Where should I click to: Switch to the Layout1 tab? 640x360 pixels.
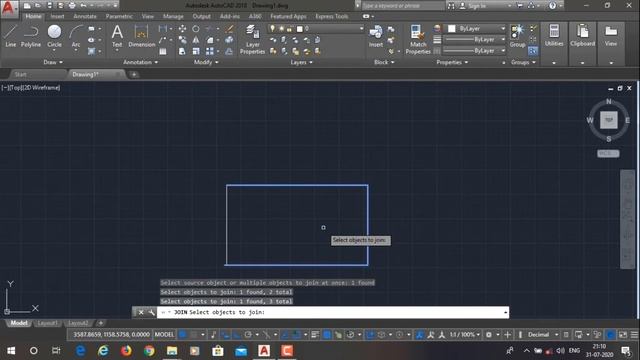[x=47, y=323]
